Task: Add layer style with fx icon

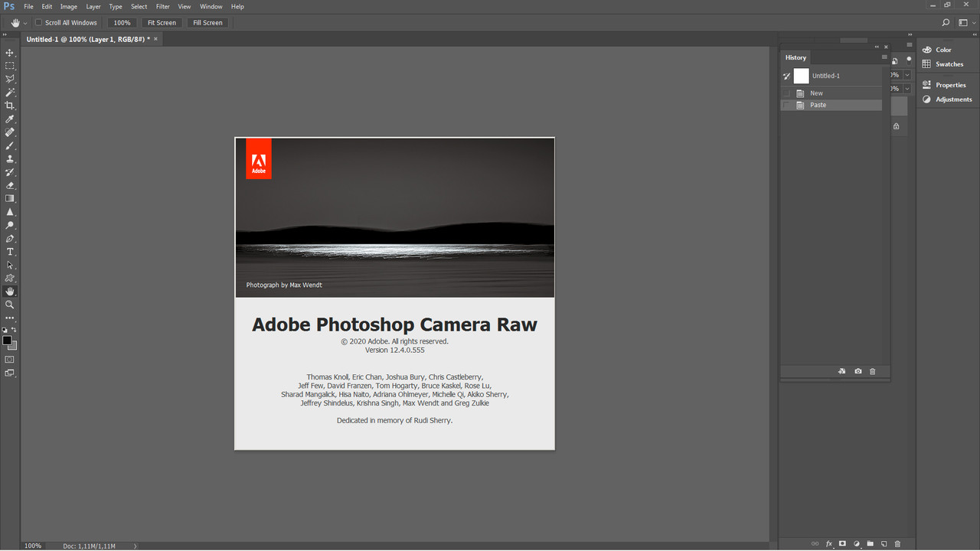Action: pos(828,544)
